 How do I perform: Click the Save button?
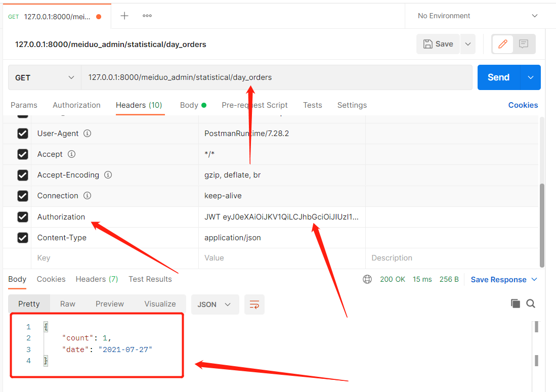438,44
